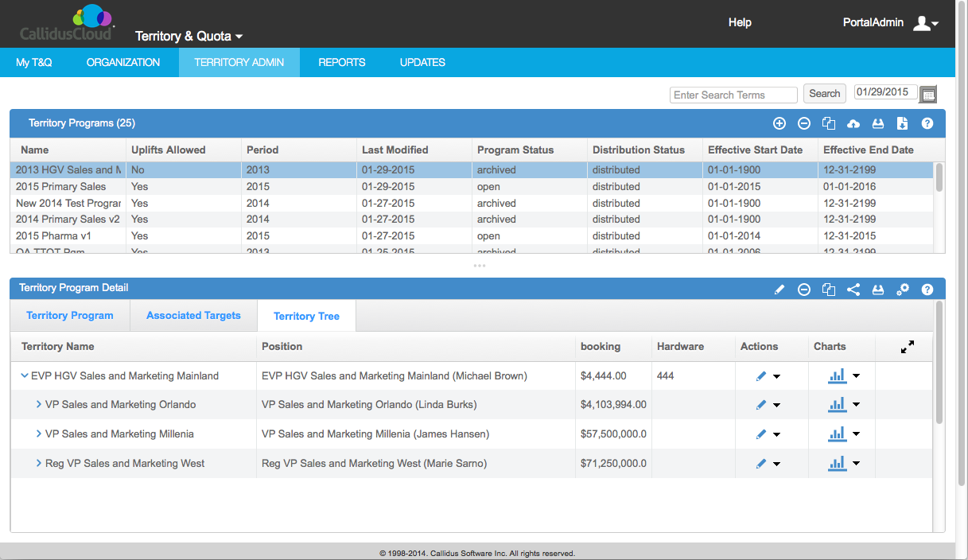968x560 pixels.
Task: Click the delete icon in Territory Programs toolbar
Action: [x=804, y=123]
